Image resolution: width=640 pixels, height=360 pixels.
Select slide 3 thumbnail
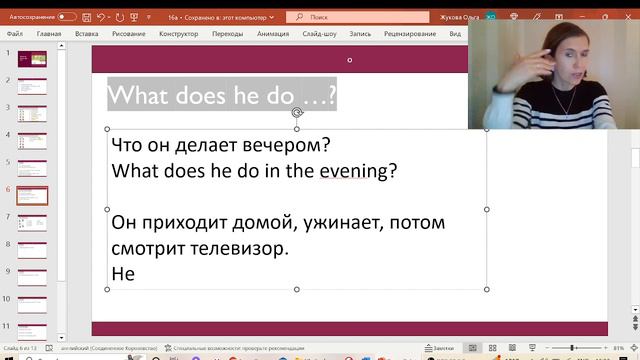pyautogui.click(x=32, y=114)
